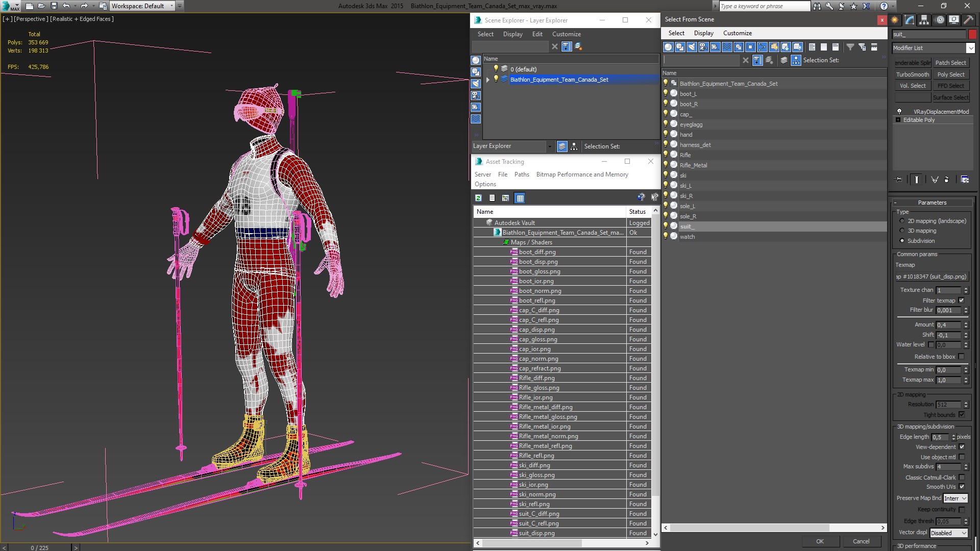Viewport: 980px width, 551px height.
Task: Select 3D mapping radio button
Action: click(x=902, y=231)
